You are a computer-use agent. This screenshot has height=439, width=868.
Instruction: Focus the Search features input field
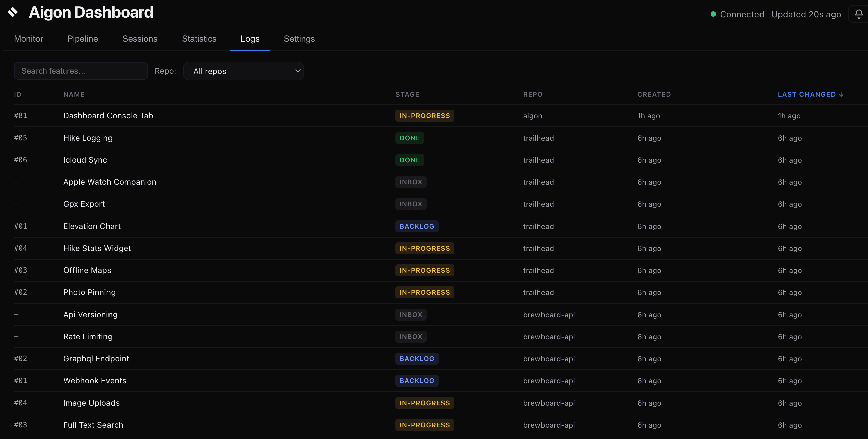click(81, 71)
